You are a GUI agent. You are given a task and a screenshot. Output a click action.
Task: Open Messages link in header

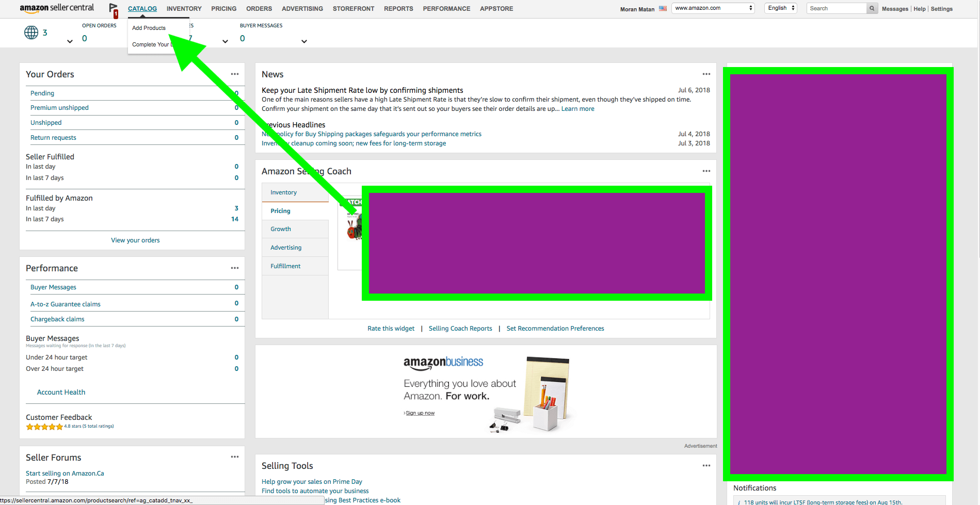point(895,9)
